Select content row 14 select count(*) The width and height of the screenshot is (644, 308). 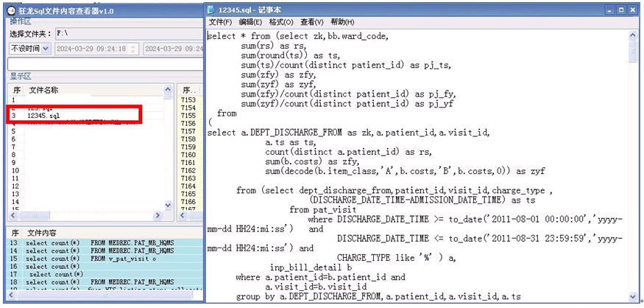105,251
